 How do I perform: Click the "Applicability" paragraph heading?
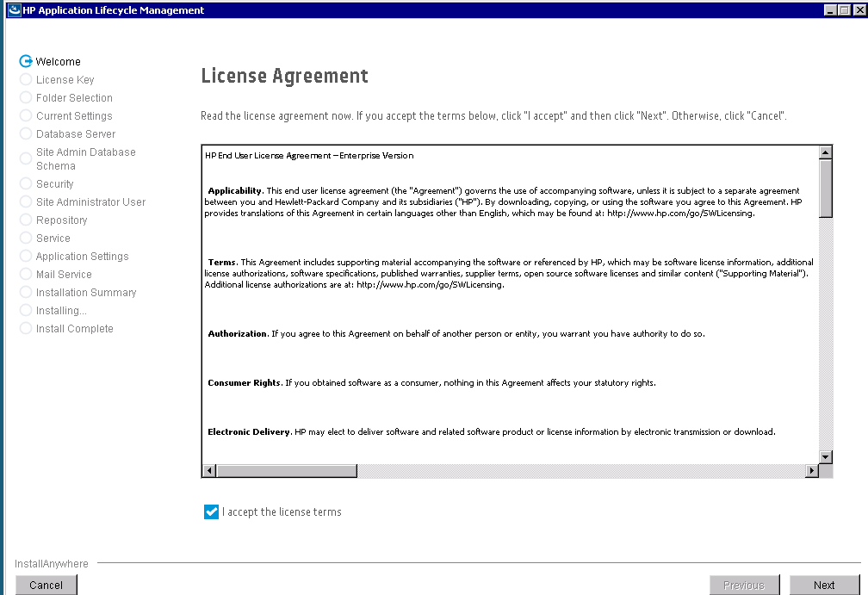pyautogui.click(x=235, y=191)
